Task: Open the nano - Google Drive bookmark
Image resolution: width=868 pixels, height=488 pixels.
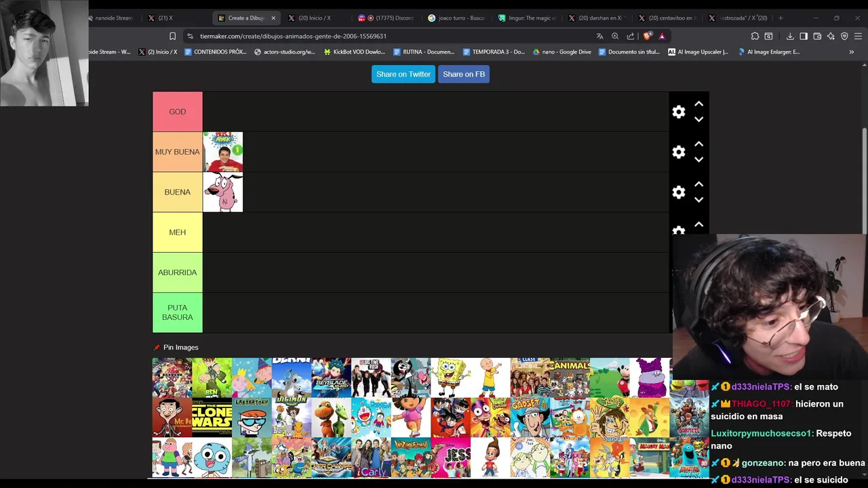Action: (x=562, y=52)
